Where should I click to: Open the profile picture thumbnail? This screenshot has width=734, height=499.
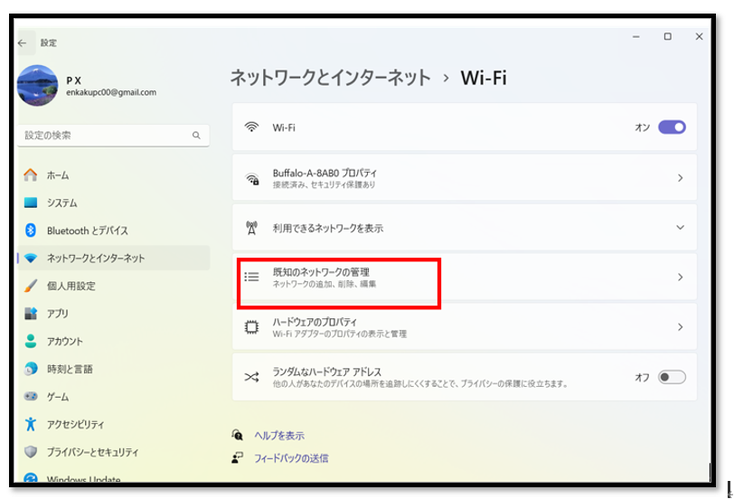(x=37, y=86)
